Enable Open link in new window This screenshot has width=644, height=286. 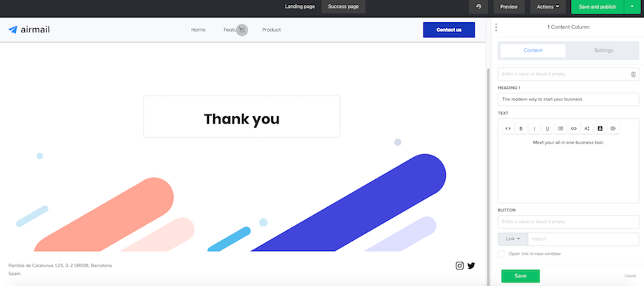(x=501, y=254)
